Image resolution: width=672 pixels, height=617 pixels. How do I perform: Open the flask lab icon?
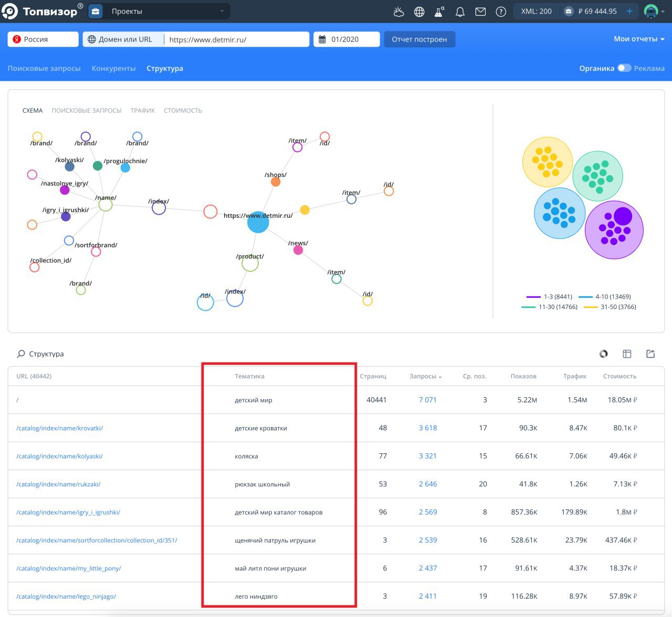point(439,12)
